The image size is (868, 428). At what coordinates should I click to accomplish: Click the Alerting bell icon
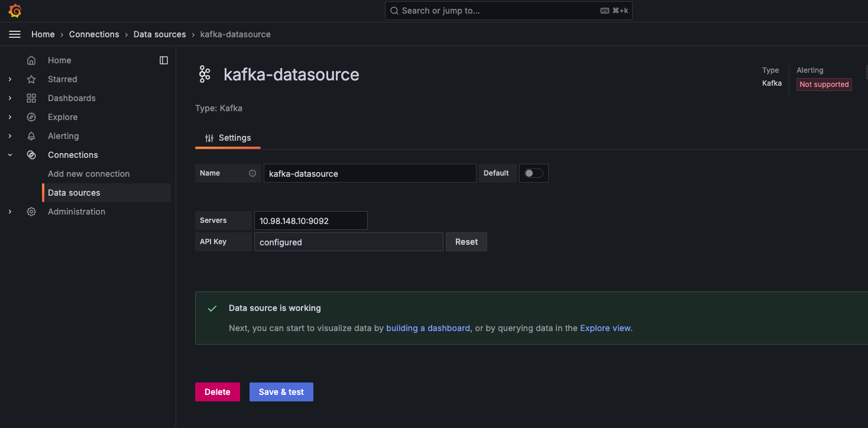click(31, 136)
